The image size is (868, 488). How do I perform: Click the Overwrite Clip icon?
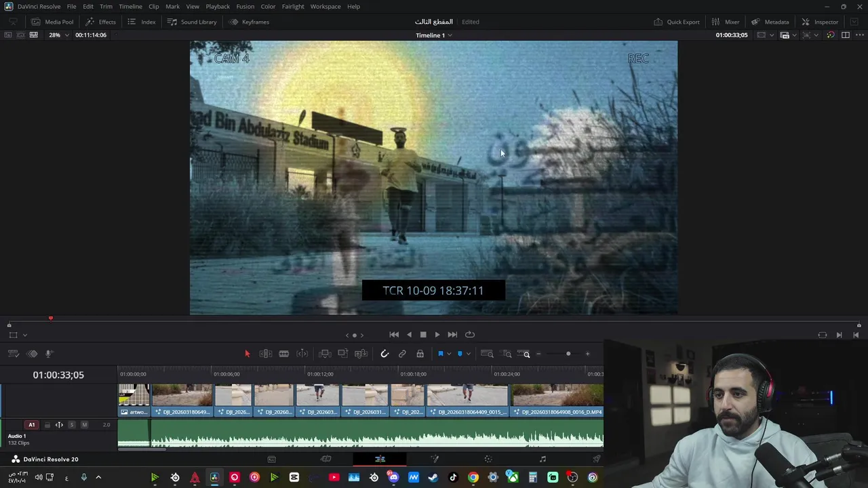342,354
